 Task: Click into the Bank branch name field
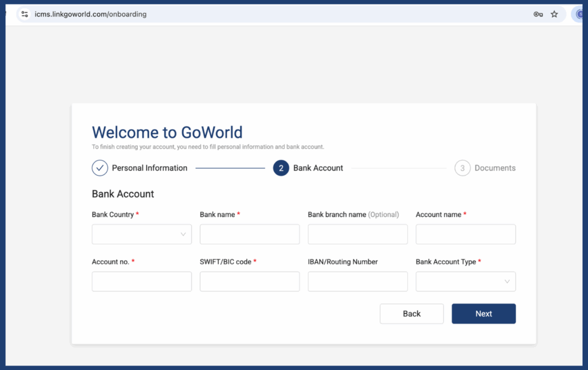(x=357, y=234)
